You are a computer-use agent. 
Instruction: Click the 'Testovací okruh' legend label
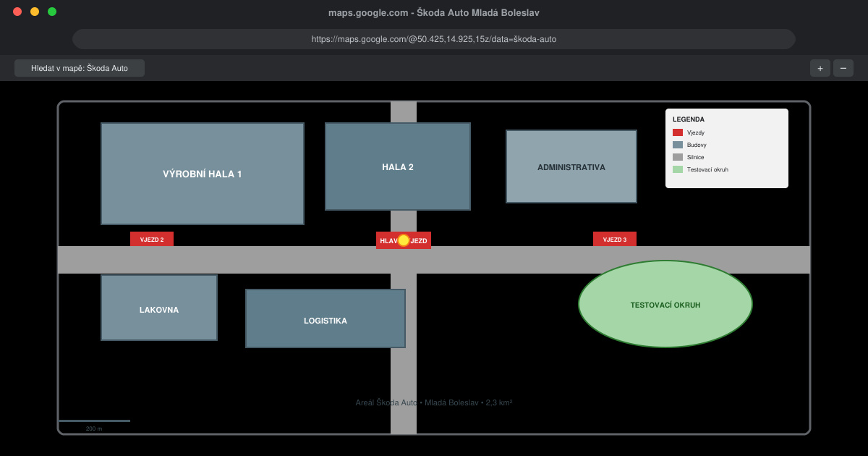(x=707, y=169)
